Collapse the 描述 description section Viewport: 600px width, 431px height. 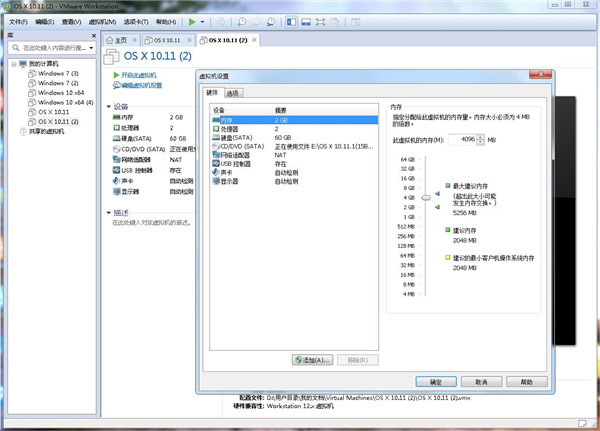tap(109, 212)
